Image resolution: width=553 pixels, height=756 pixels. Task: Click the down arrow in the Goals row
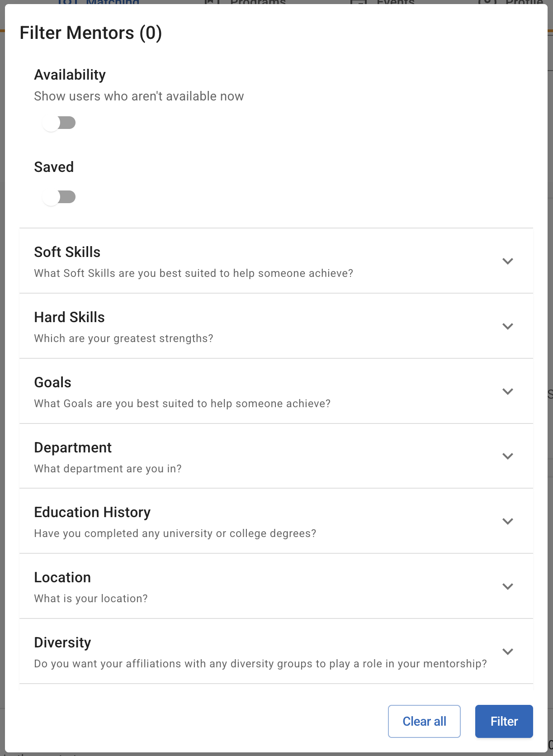coord(507,391)
